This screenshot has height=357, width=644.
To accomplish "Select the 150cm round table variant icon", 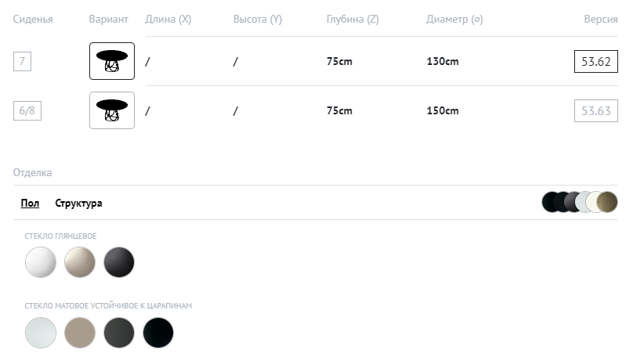I will coord(112,110).
